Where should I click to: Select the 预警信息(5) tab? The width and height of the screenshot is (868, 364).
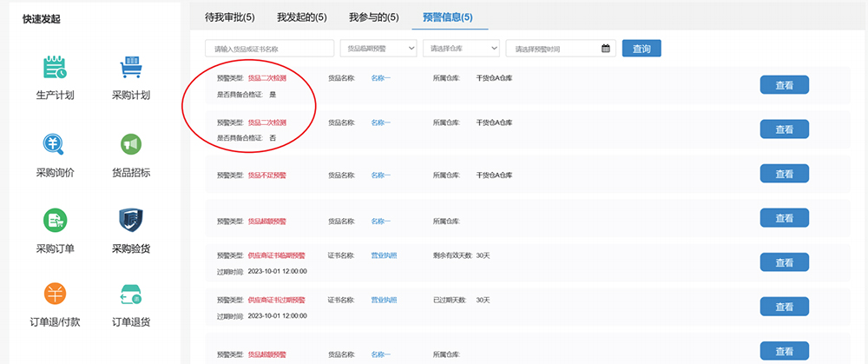[448, 17]
